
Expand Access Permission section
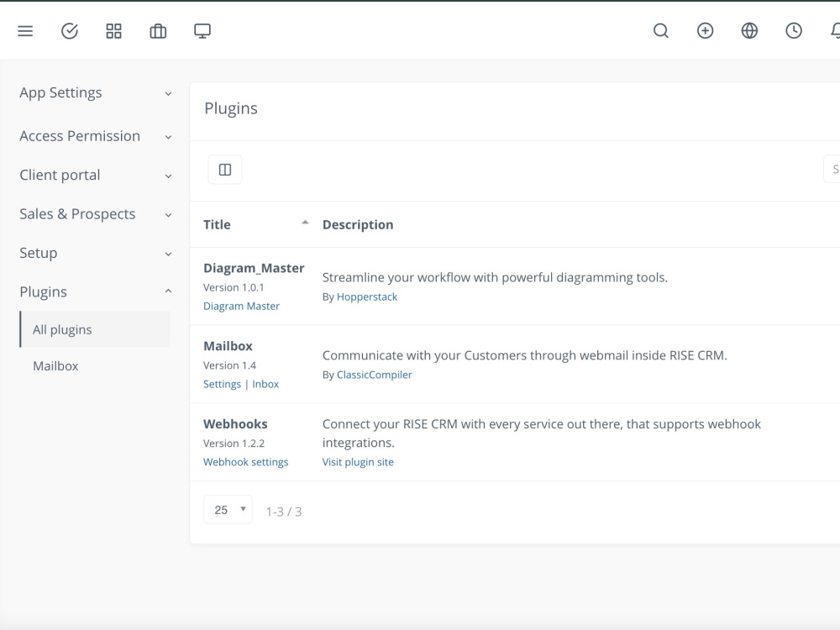[96, 136]
